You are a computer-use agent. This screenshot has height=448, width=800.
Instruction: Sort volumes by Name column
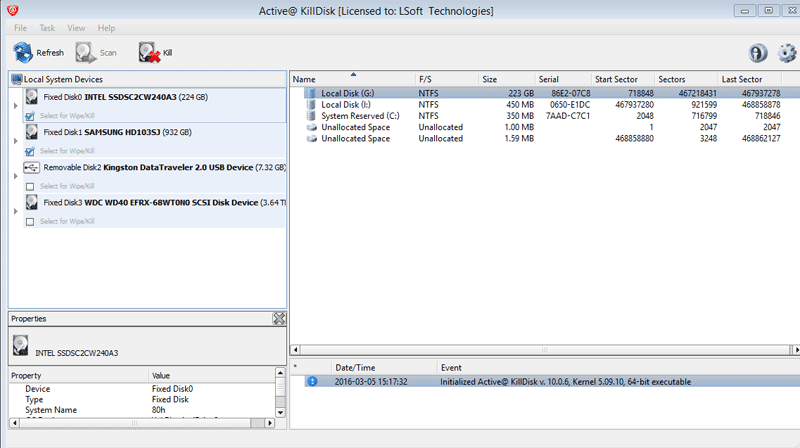click(x=353, y=79)
